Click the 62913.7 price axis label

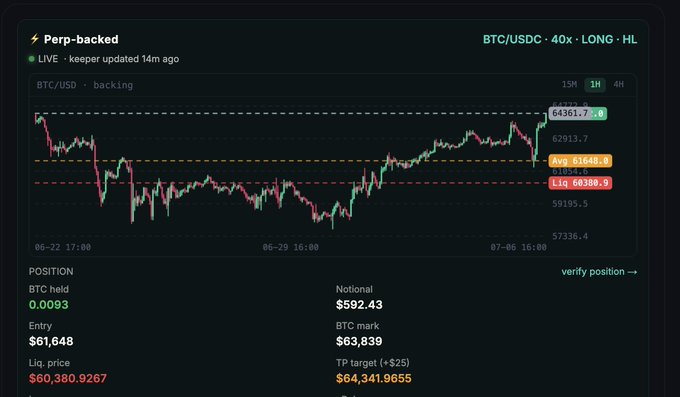tap(570, 139)
